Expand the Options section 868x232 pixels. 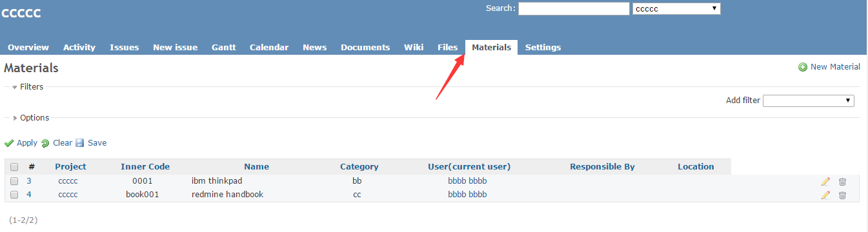tap(31, 117)
